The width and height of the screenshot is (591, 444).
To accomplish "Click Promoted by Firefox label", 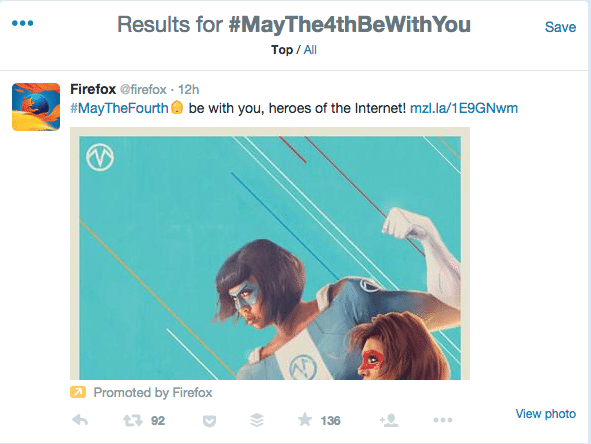I will [x=153, y=393].
